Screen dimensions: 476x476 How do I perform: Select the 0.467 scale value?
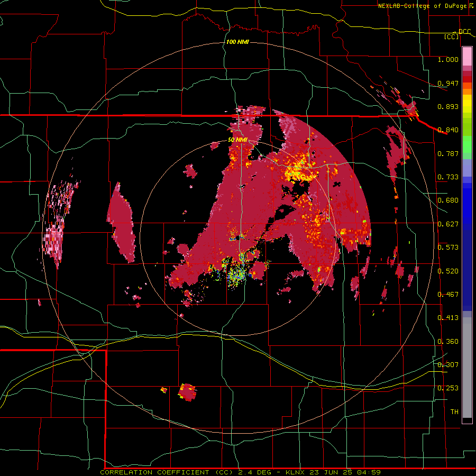(x=448, y=295)
